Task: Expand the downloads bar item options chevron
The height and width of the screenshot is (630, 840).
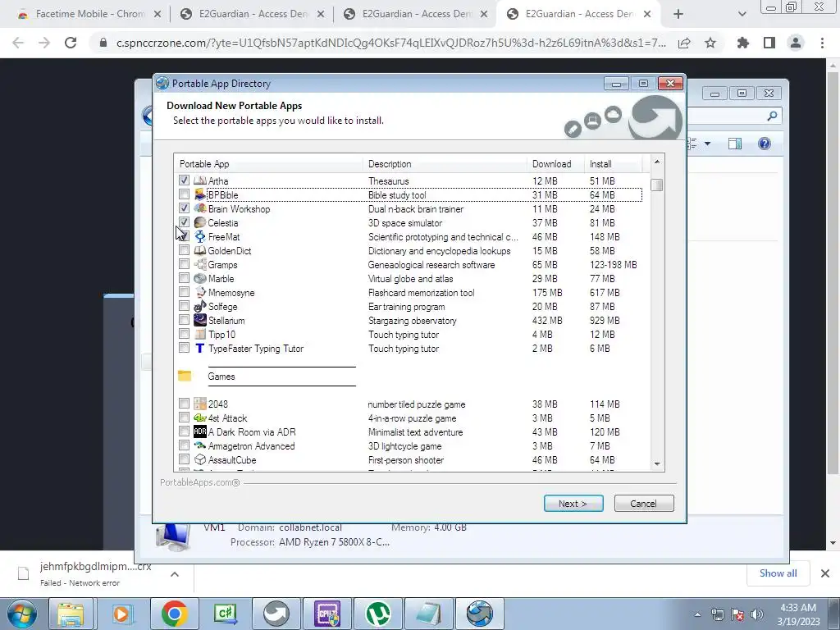Action: (174, 573)
